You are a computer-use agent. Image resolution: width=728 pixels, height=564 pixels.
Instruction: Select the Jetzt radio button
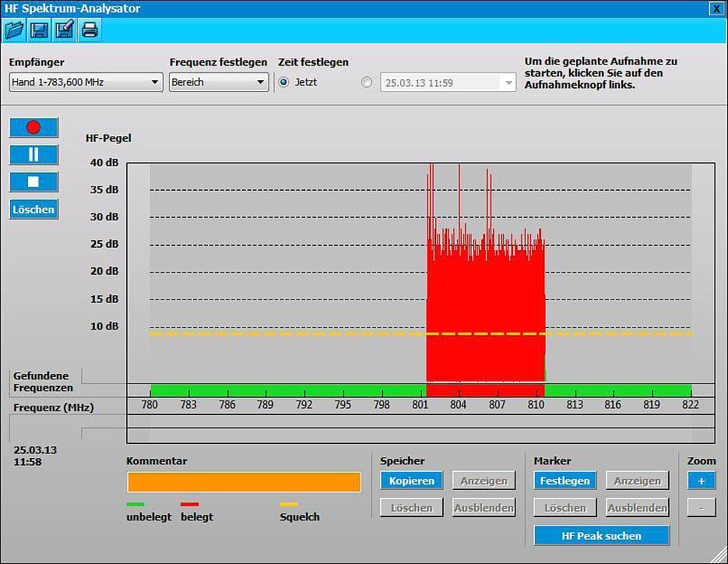[283, 82]
